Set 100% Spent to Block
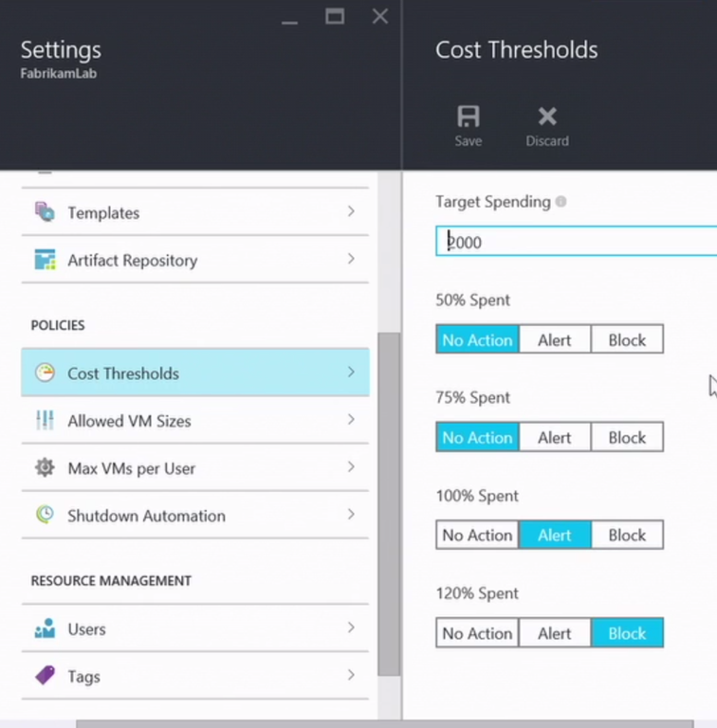The width and height of the screenshot is (717, 728). tap(627, 535)
